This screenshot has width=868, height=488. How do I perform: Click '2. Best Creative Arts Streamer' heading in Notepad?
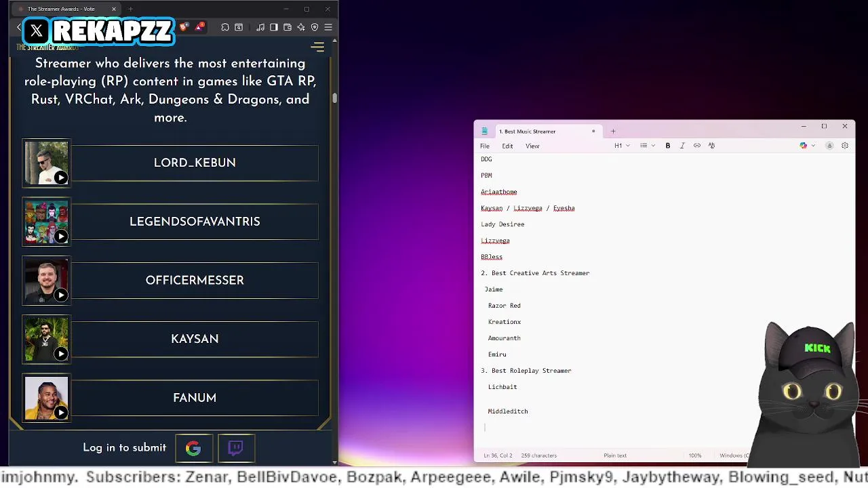(x=535, y=273)
